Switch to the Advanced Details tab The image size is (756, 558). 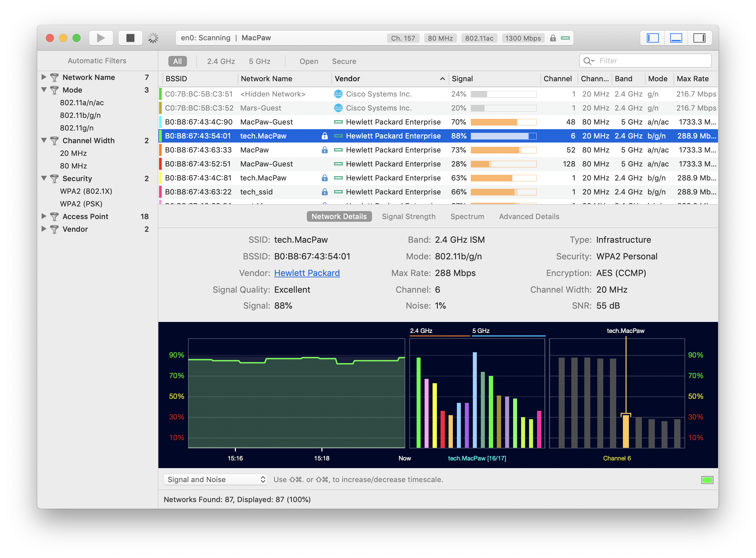(x=529, y=216)
